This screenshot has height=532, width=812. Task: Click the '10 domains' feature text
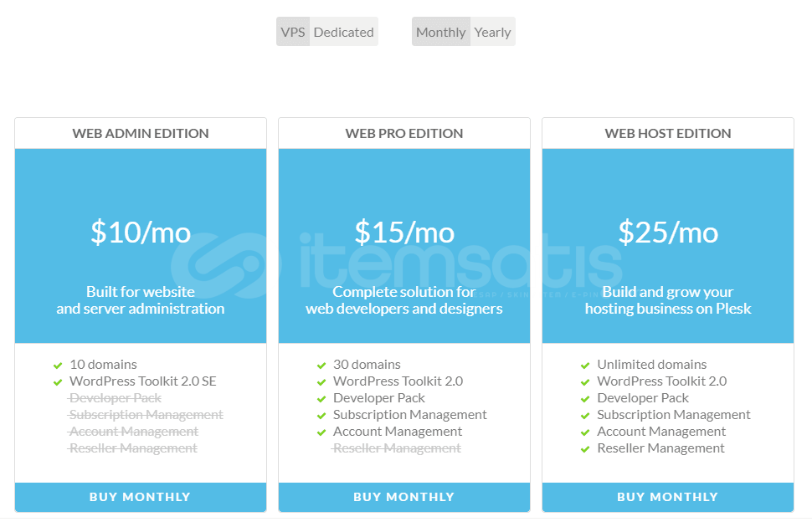(104, 365)
